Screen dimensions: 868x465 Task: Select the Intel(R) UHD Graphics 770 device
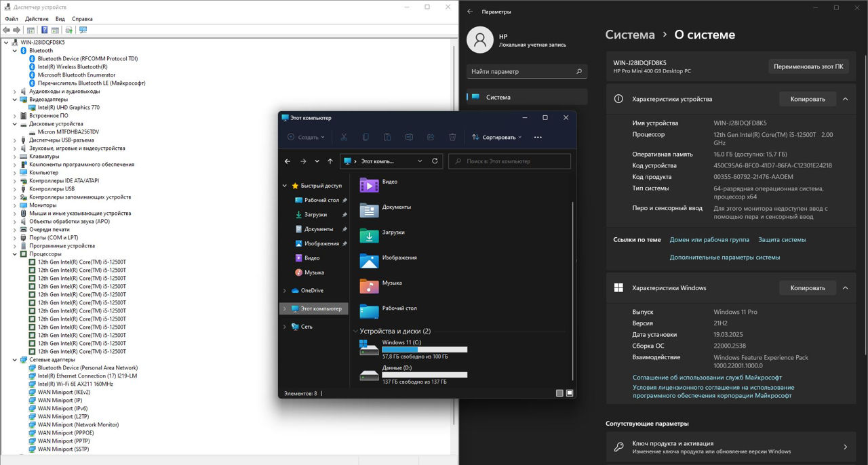pyautogui.click(x=68, y=108)
